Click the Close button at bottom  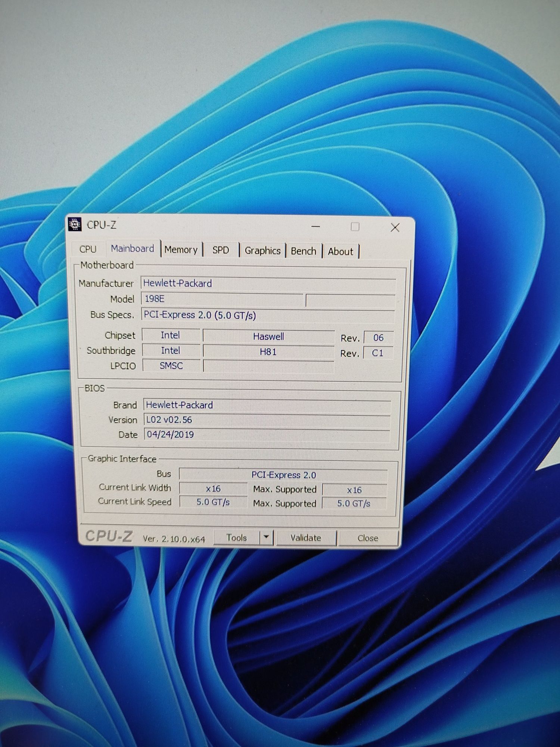(x=368, y=538)
